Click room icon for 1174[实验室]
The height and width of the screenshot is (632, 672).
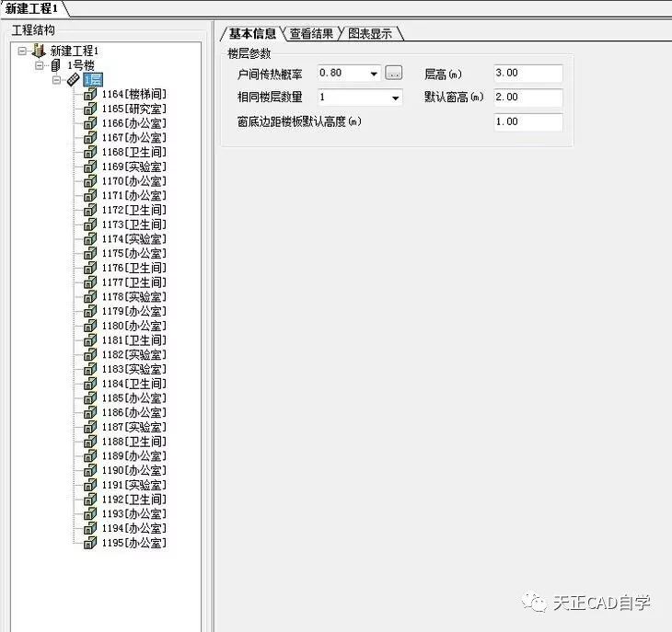point(90,239)
